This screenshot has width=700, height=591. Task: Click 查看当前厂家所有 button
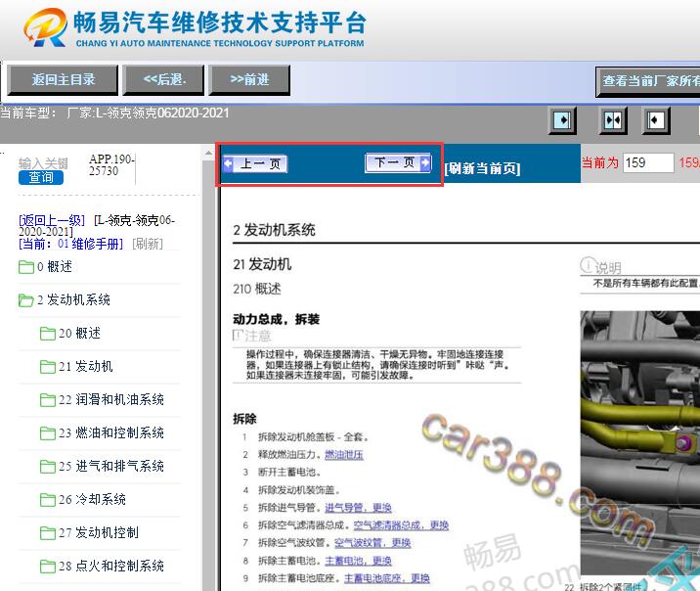[x=648, y=81]
